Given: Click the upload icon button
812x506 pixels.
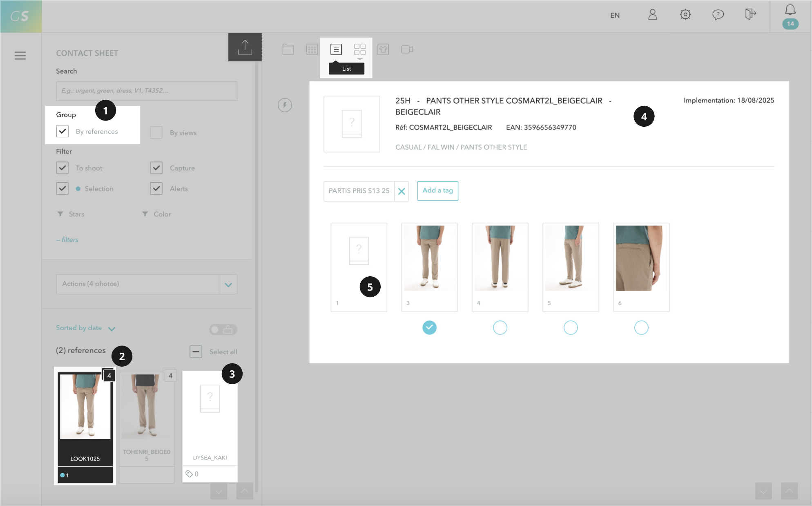Looking at the screenshot, I should [245, 47].
